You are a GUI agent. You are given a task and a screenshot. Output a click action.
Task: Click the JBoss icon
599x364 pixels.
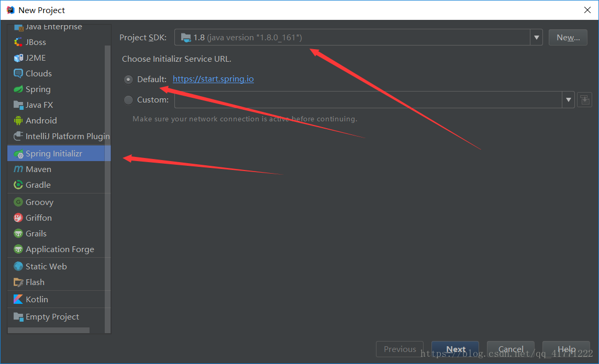click(x=18, y=42)
